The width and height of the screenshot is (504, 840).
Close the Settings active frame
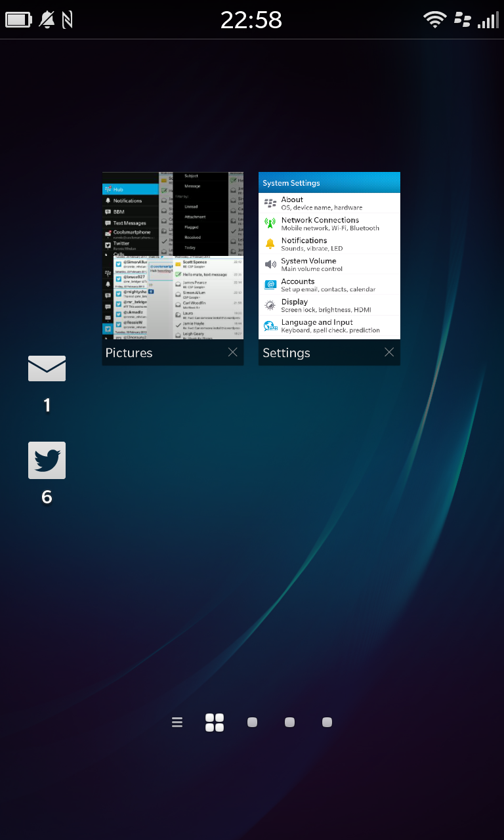tap(389, 352)
